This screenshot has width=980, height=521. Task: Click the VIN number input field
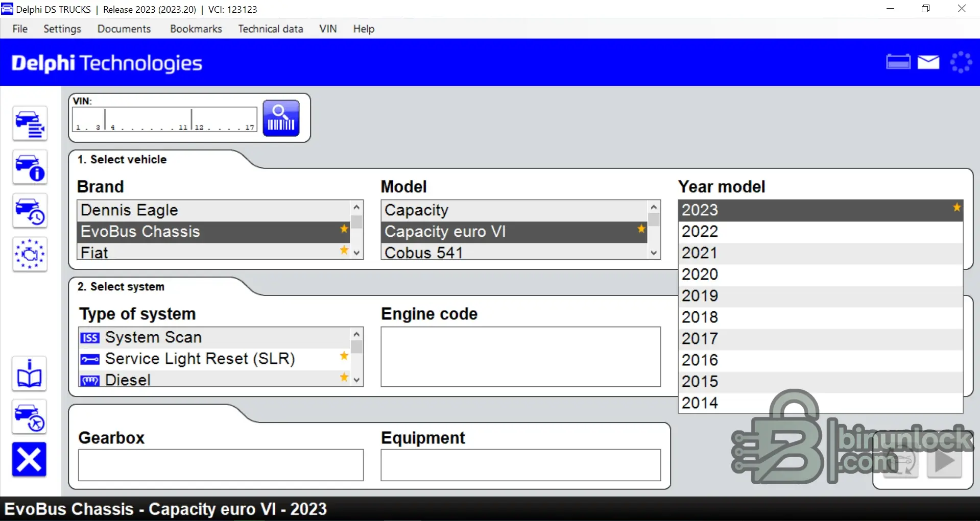pyautogui.click(x=164, y=120)
